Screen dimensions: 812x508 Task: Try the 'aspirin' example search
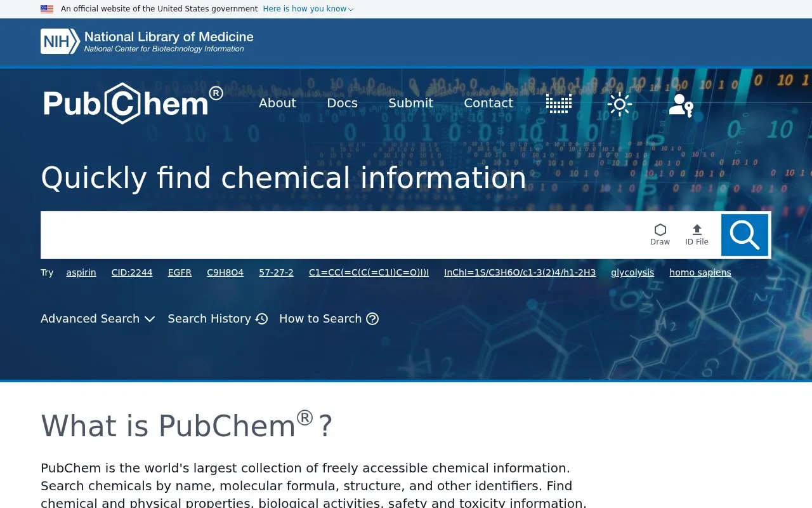point(81,272)
